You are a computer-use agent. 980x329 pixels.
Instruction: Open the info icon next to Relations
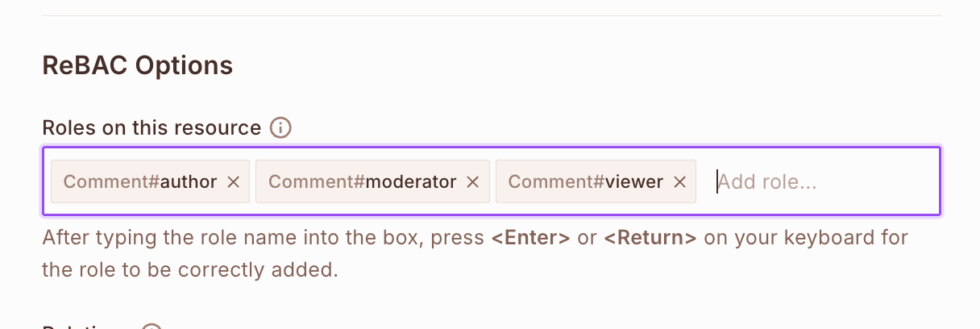152,327
